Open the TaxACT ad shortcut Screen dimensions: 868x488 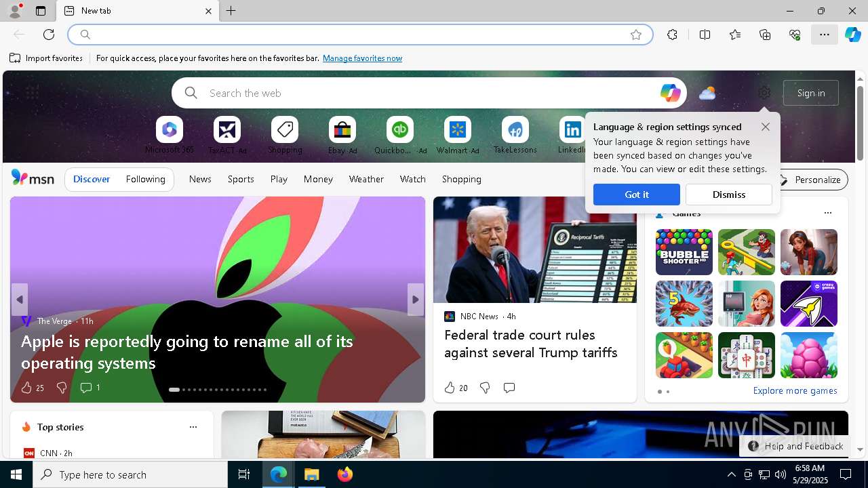(227, 136)
